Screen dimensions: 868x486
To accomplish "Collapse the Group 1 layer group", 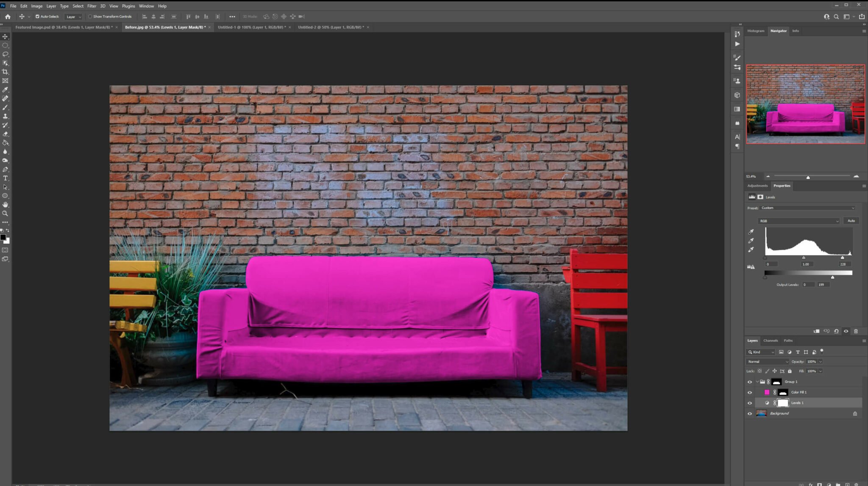I will click(757, 382).
